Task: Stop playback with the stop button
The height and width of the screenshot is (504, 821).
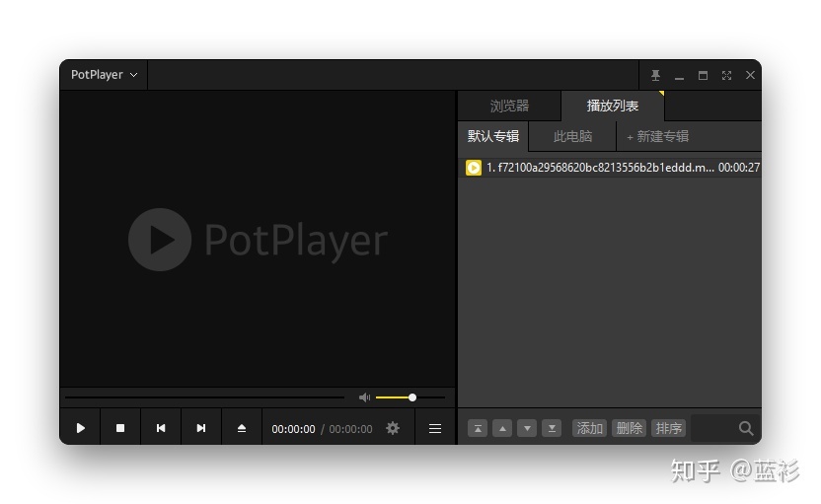Action: 120,428
